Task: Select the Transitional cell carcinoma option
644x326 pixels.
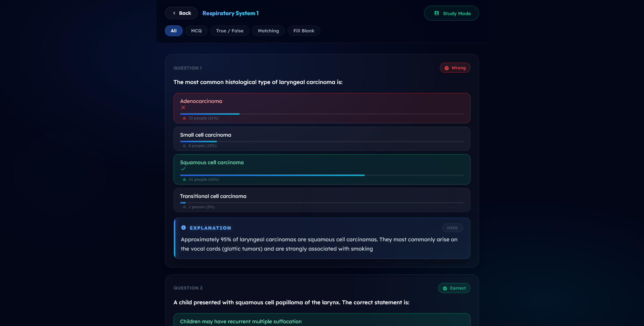Action: pyautogui.click(x=322, y=200)
